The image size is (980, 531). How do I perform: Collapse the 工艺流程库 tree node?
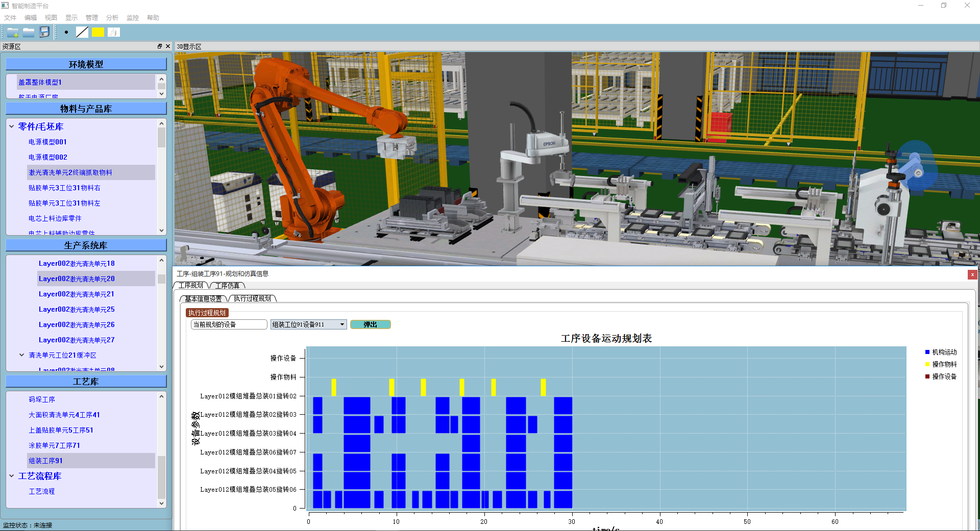[x=12, y=476]
